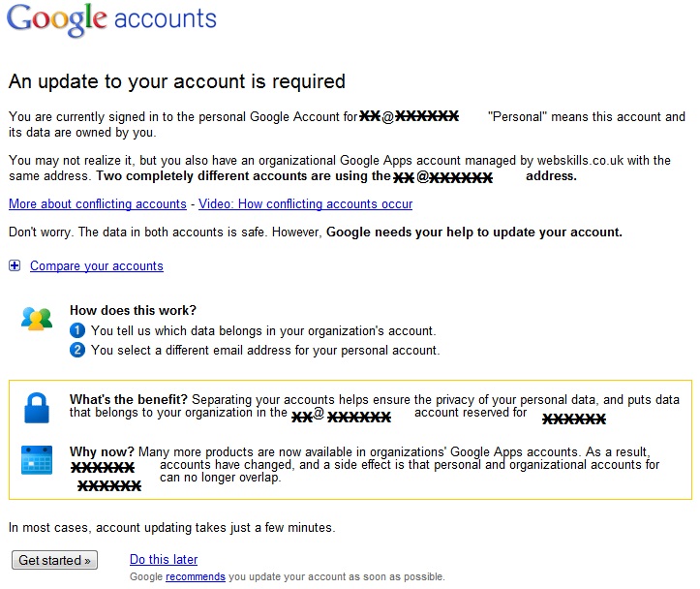This screenshot has width=700, height=589.
Task: Click the redacted email after Google Account for
Action: (x=409, y=116)
